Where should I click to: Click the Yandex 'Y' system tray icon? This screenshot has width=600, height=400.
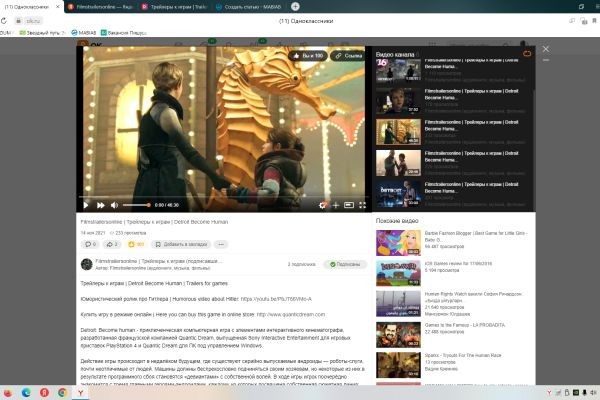point(549,393)
